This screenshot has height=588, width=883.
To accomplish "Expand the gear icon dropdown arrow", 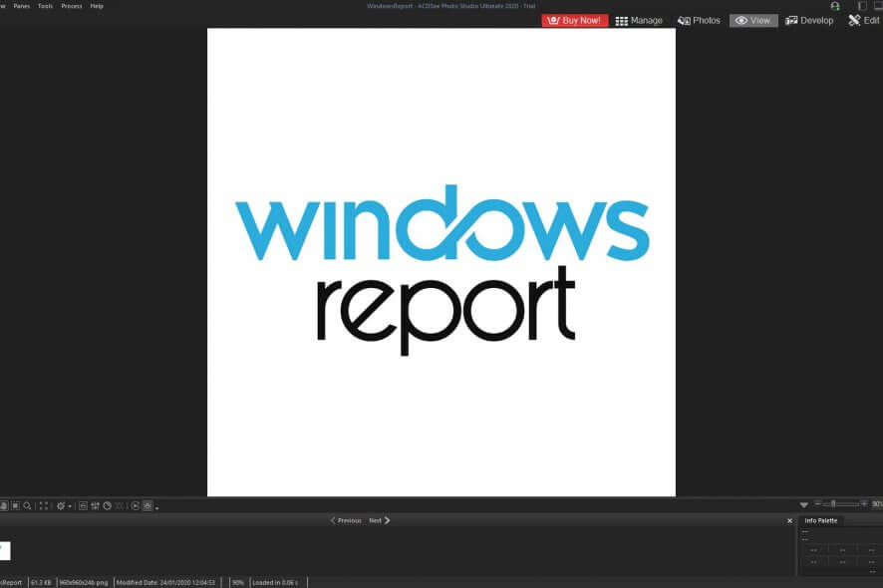I will 70,506.
